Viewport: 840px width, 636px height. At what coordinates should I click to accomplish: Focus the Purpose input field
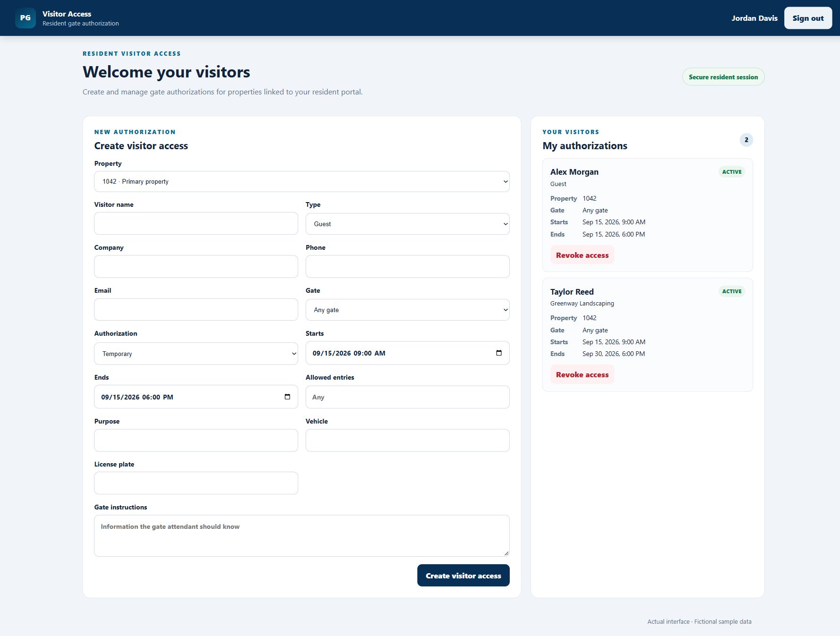196,441
